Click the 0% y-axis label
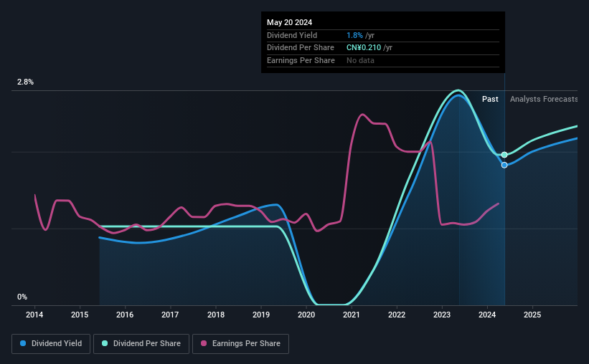Image resolution: width=589 pixels, height=364 pixels. [x=22, y=297]
